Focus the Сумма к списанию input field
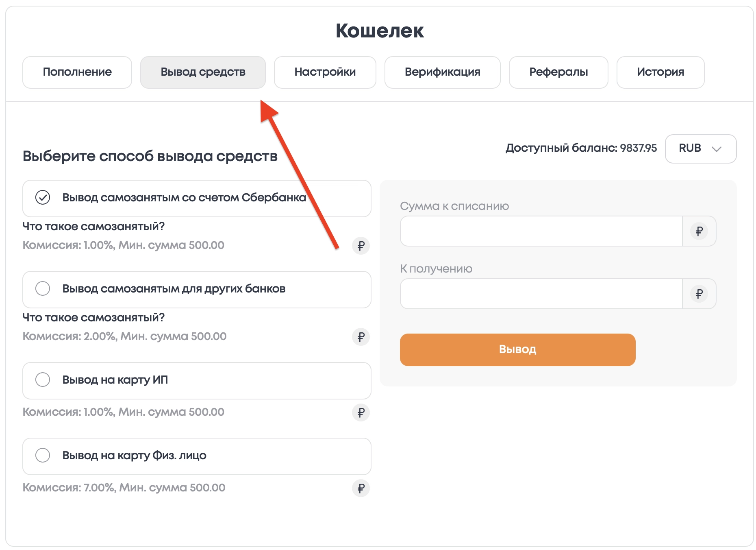The height and width of the screenshot is (550, 756). pyautogui.click(x=541, y=231)
